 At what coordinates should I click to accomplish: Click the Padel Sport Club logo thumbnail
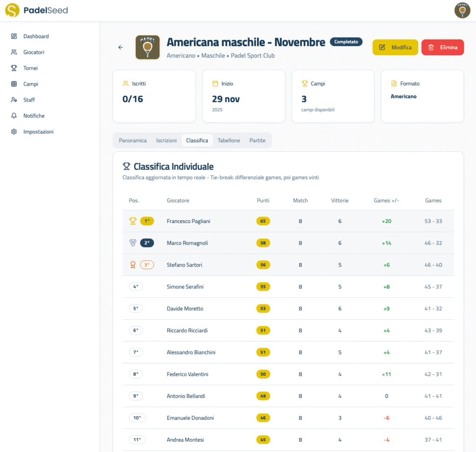pyautogui.click(x=147, y=47)
